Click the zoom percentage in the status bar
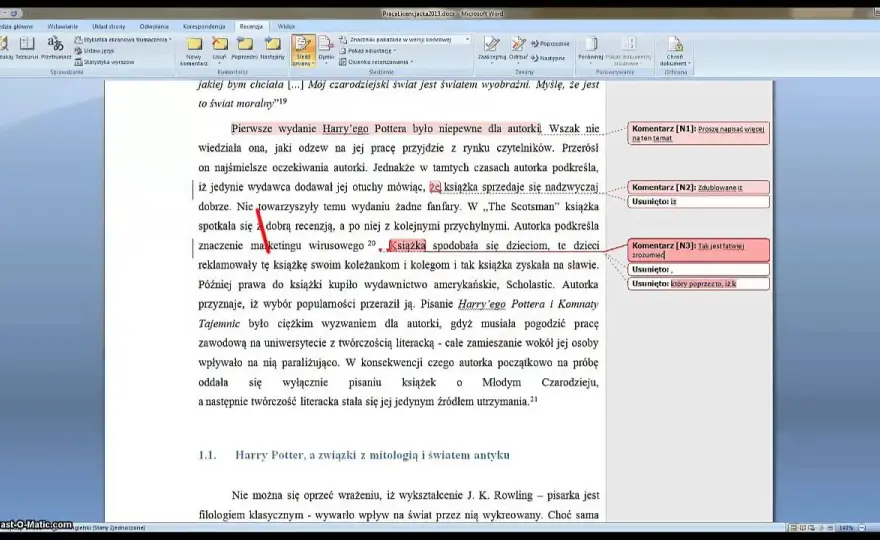Viewport: 880px width, 540px height. (x=846, y=528)
